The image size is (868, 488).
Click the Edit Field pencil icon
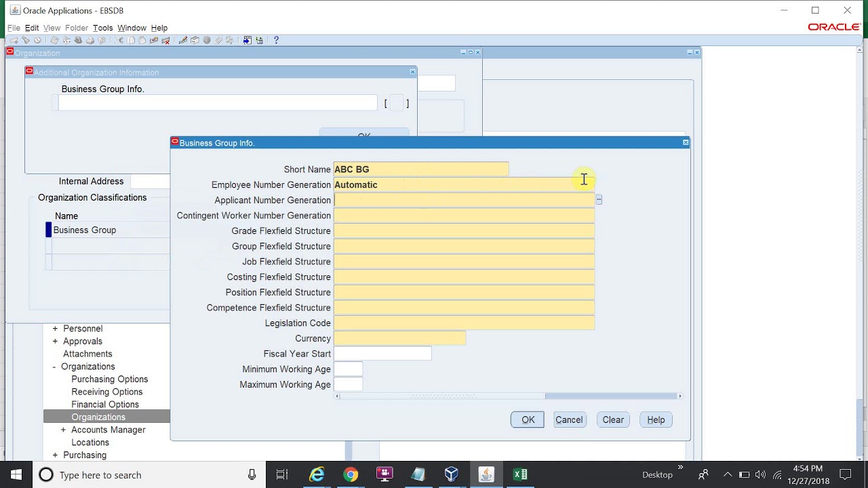tap(183, 40)
